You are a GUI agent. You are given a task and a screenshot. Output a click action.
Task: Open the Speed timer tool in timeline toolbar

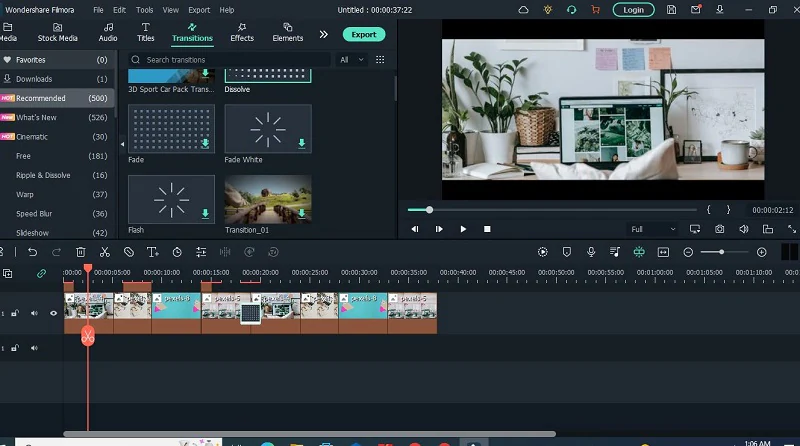[x=177, y=252]
